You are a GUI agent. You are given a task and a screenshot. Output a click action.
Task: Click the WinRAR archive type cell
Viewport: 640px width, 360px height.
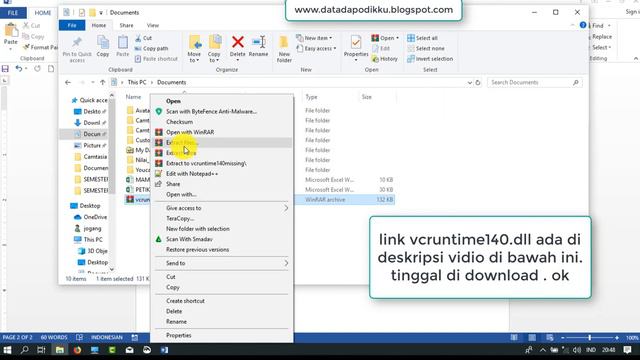click(x=325, y=200)
